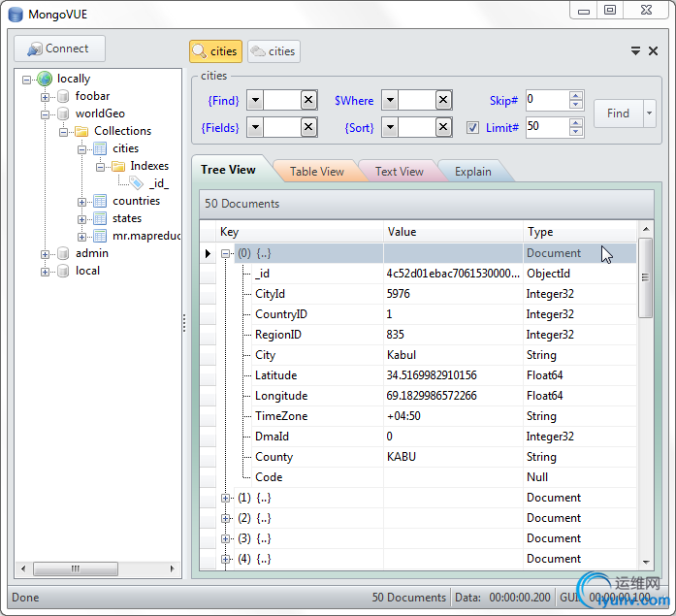Expand the admin database node
The height and width of the screenshot is (616, 676).
(x=45, y=254)
